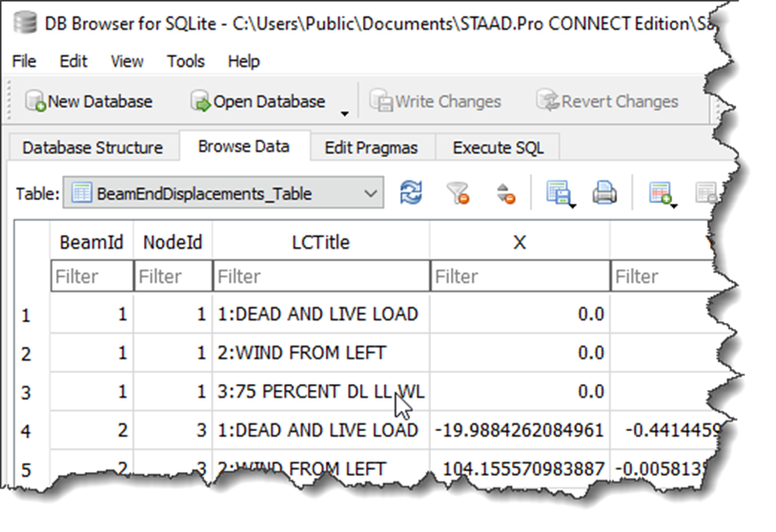Click cell '2:WIND FROM LEFT' in row 2
The image size is (776, 532).
tap(320, 353)
